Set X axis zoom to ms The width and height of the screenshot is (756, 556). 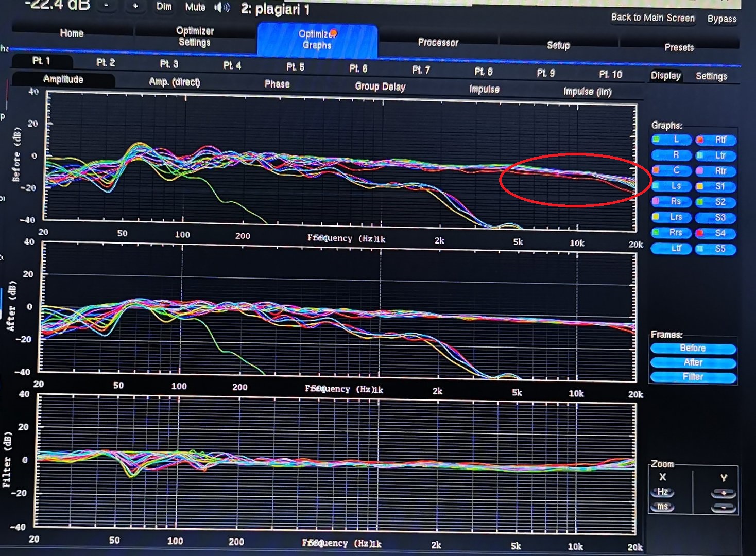click(662, 507)
